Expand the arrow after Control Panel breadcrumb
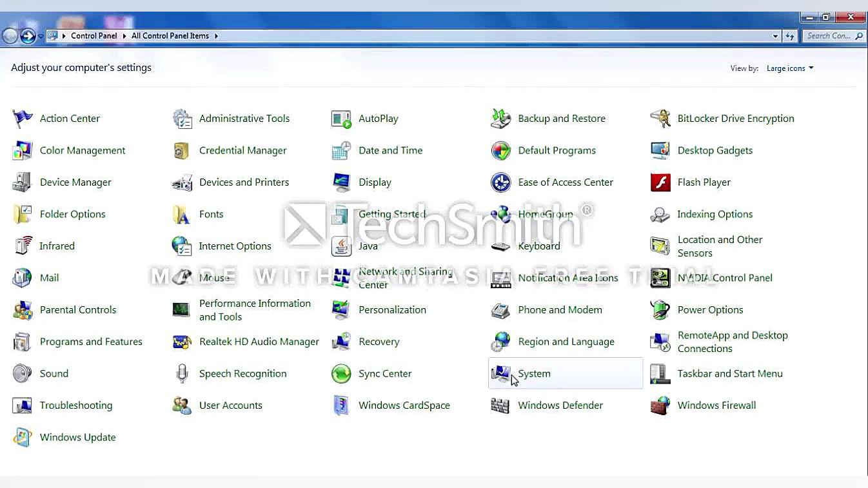 [x=124, y=36]
